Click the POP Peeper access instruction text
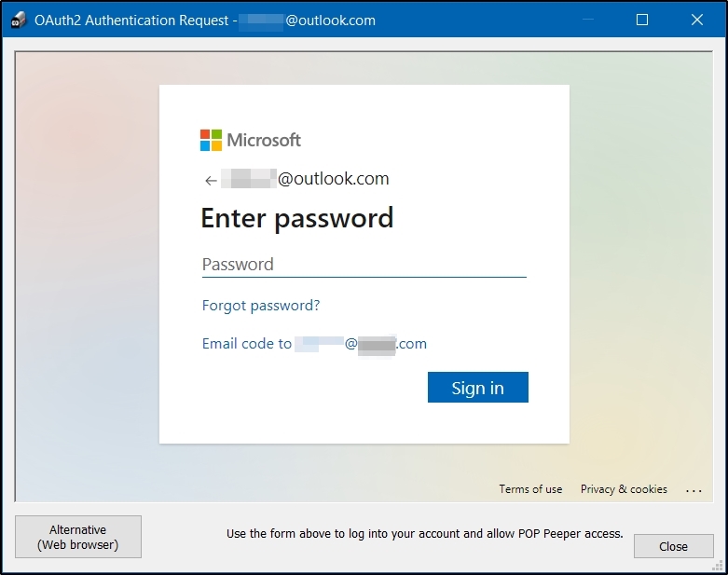Screen dimensions: 728x575 [x=424, y=534]
